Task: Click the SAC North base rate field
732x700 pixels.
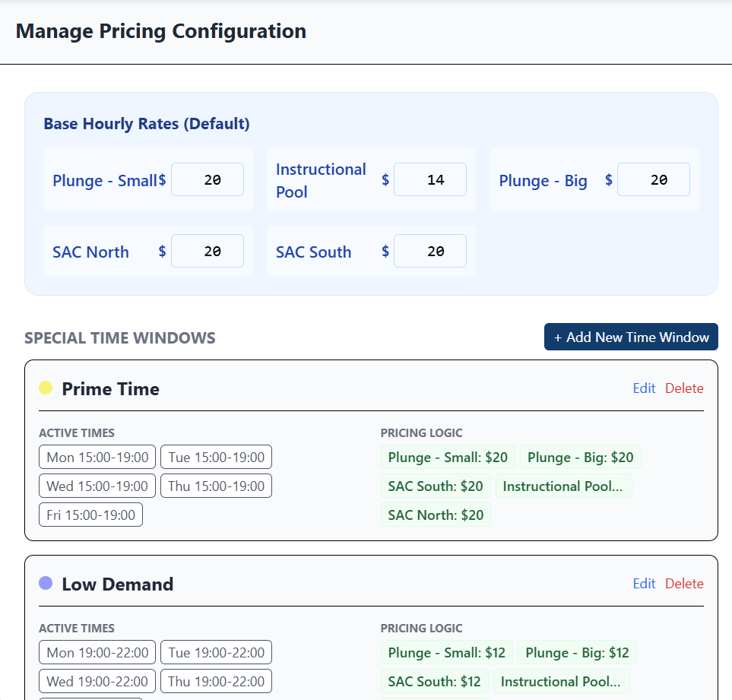Action: pos(207,251)
